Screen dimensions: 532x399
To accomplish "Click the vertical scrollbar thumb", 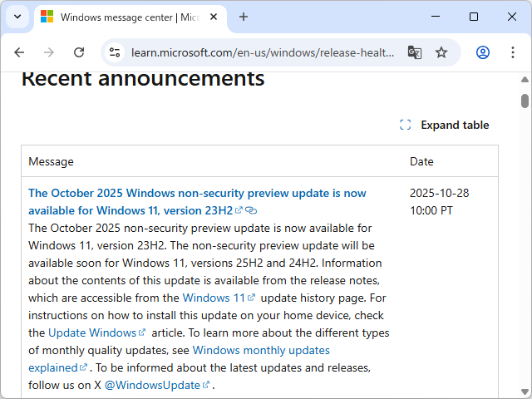I will point(525,101).
